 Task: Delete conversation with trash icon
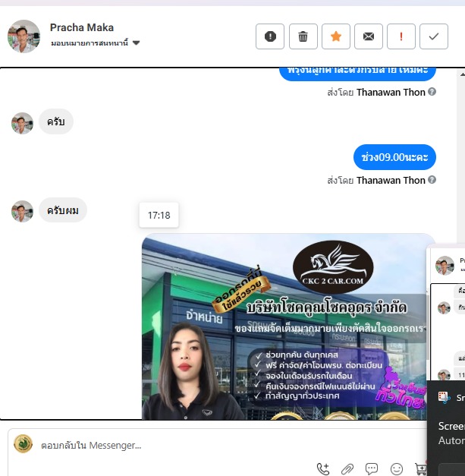click(303, 36)
